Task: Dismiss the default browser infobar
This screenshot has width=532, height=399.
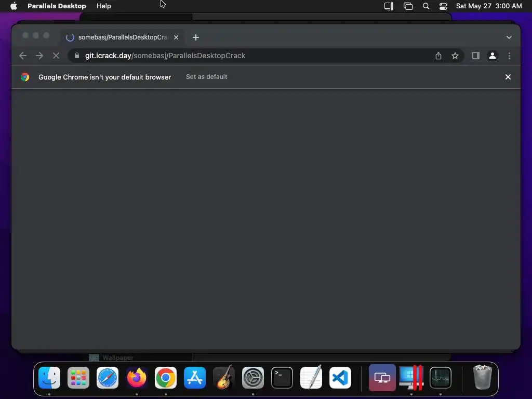Action: click(508, 77)
